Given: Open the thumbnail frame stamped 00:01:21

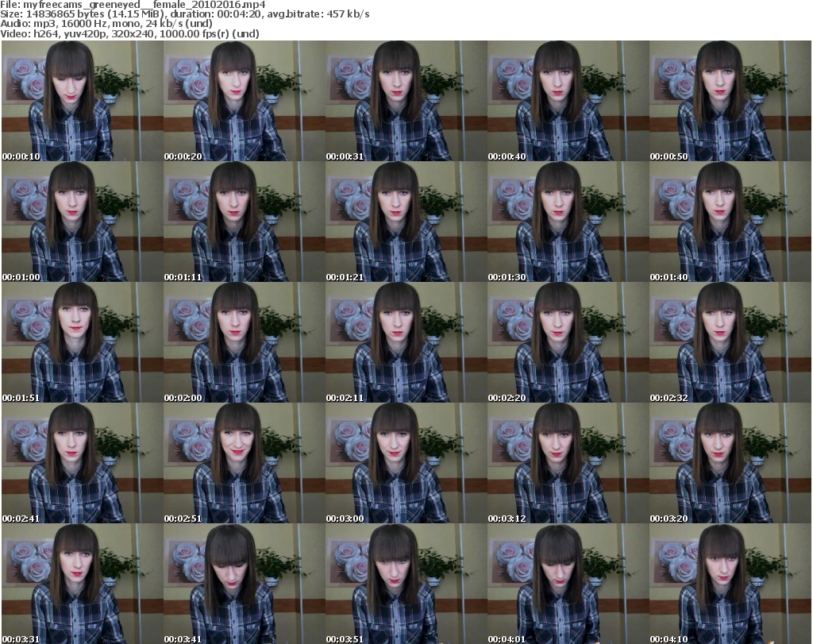Looking at the screenshot, I should click(x=406, y=222).
